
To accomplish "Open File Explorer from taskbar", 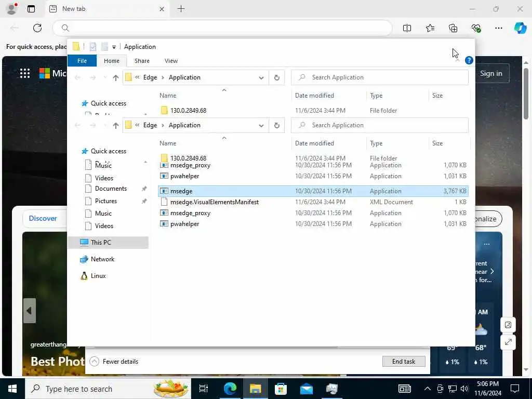I will [x=255, y=389].
